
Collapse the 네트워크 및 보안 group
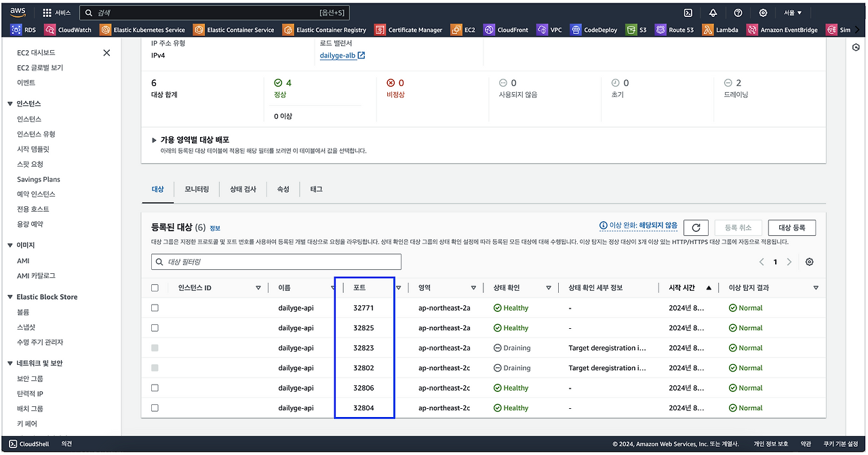[10, 363]
